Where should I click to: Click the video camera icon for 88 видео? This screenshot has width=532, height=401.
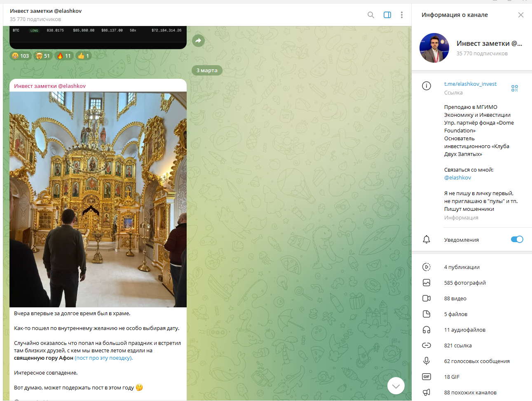[427, 298]
